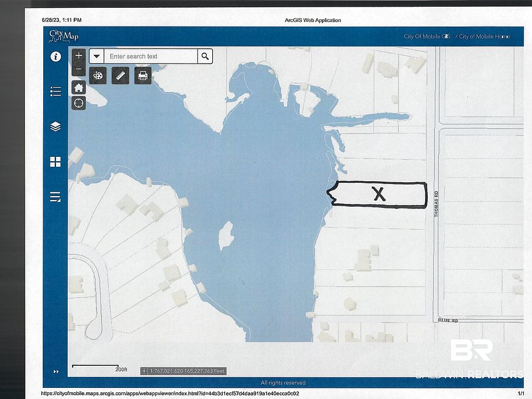Expand the sidebar with double-arrow icon

(x=56, y=371)
